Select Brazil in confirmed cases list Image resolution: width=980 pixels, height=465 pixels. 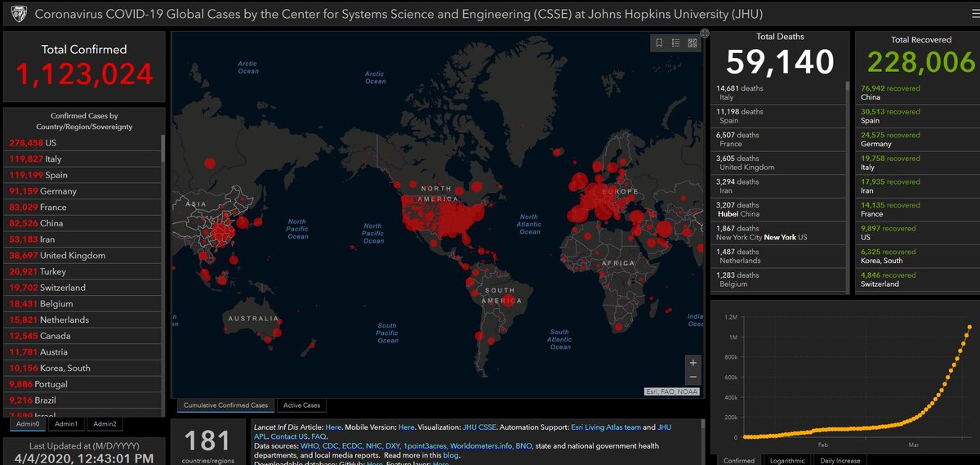click(x=82, y=400)
